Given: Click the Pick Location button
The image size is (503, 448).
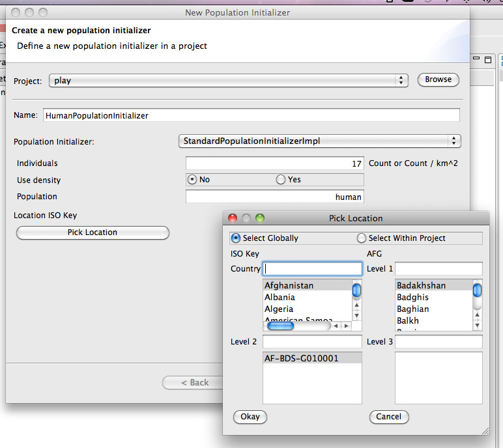Looking at the screenshot, I should point(93,232).
